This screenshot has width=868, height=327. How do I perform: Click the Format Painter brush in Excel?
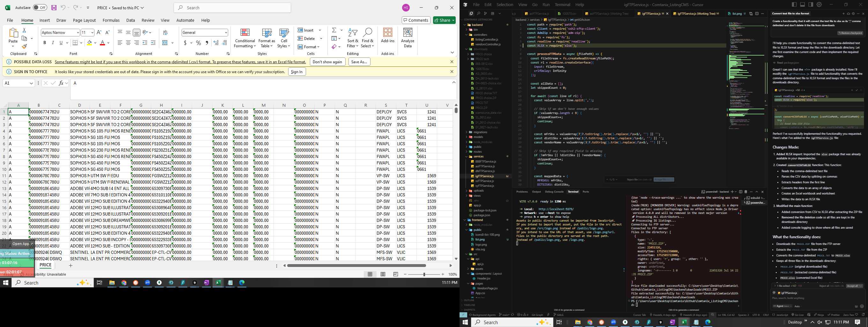pos(24,47)
